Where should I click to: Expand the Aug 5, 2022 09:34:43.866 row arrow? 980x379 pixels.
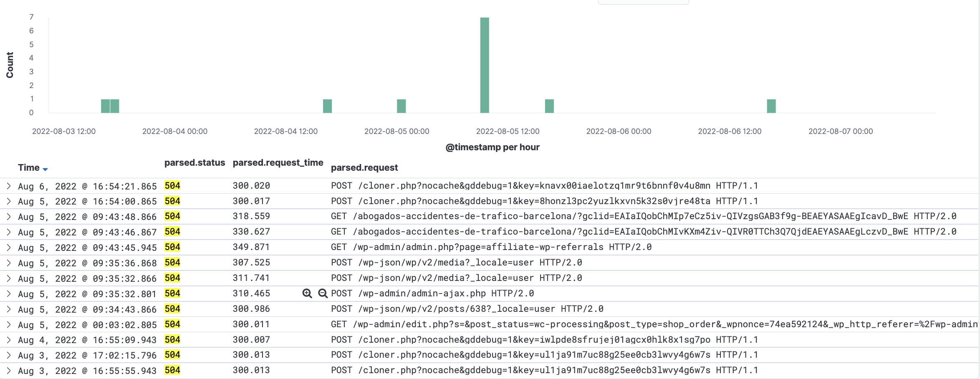point(9,309)
